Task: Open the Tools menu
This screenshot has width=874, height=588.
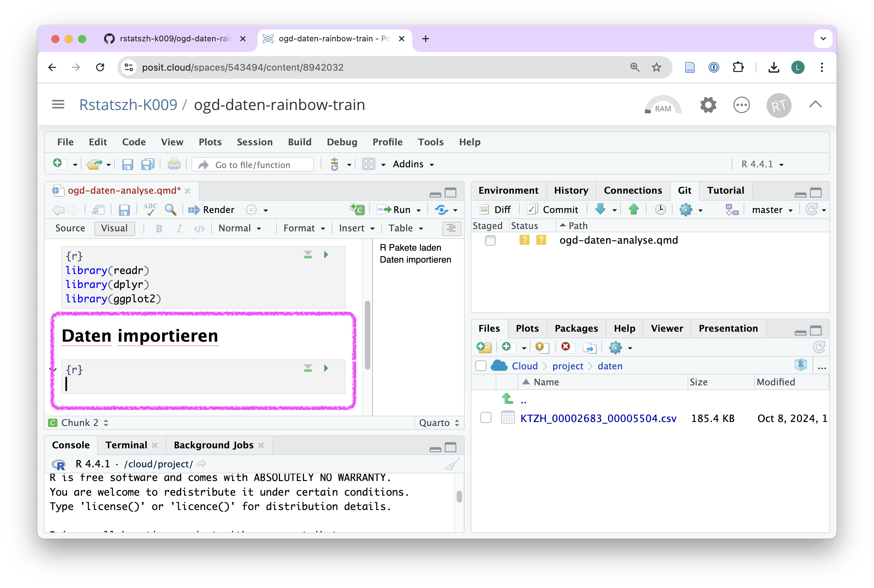Action: pos(430,142)
